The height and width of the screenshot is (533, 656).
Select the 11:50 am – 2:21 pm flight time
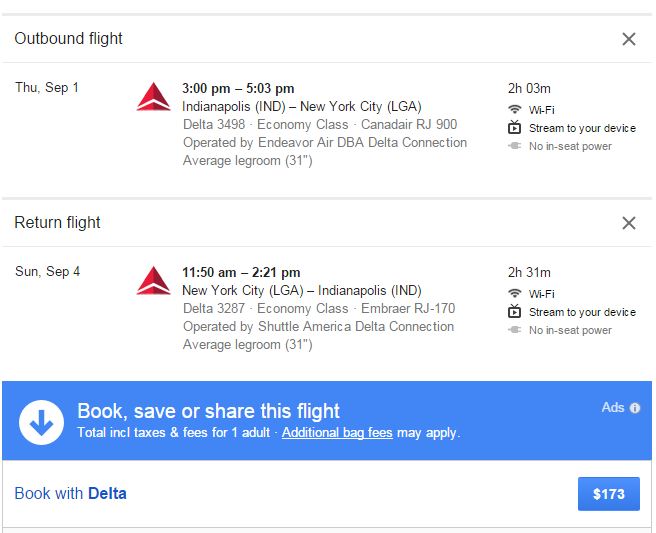(241, 272)
